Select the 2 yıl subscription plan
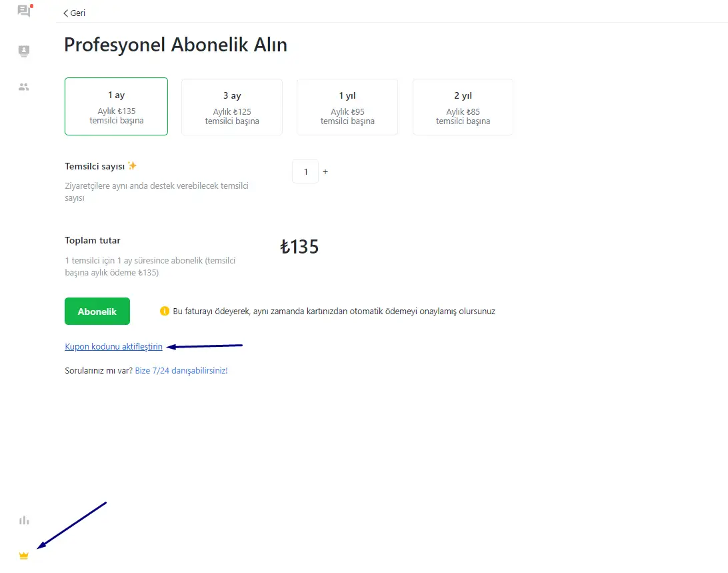The width and height of the screenshot is (728, 573). pos(463,107)
